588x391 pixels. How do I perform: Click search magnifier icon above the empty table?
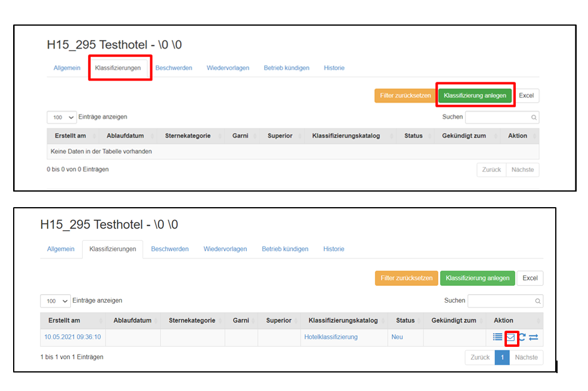(534, 118)
